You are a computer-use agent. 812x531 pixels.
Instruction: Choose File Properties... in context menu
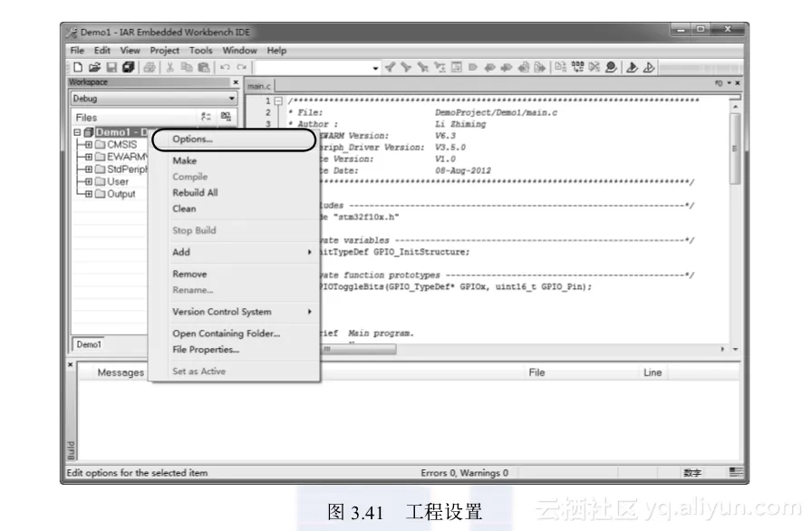(x=234, y=350)
